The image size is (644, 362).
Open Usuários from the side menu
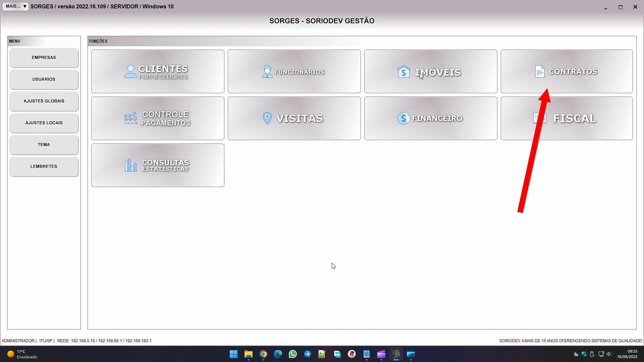click(x=44, y=79)
